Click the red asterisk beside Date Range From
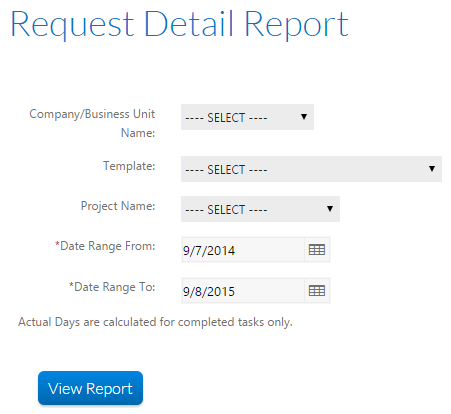The image size is (451, 414). tap(57, 244)
